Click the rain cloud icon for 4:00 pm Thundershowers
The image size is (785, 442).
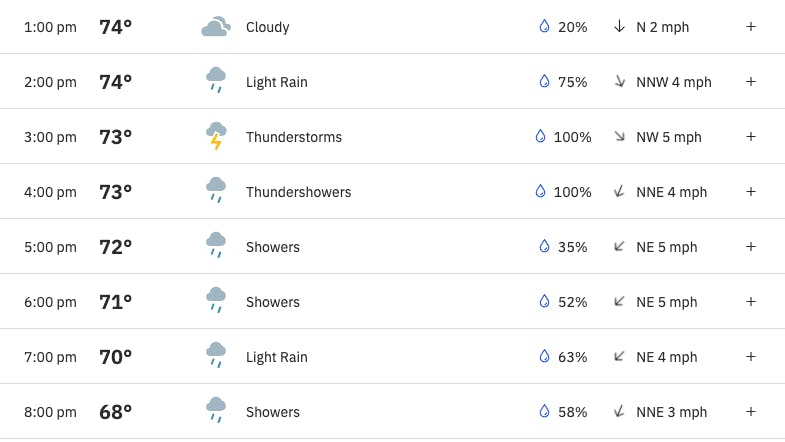click(x=216, y=190)
